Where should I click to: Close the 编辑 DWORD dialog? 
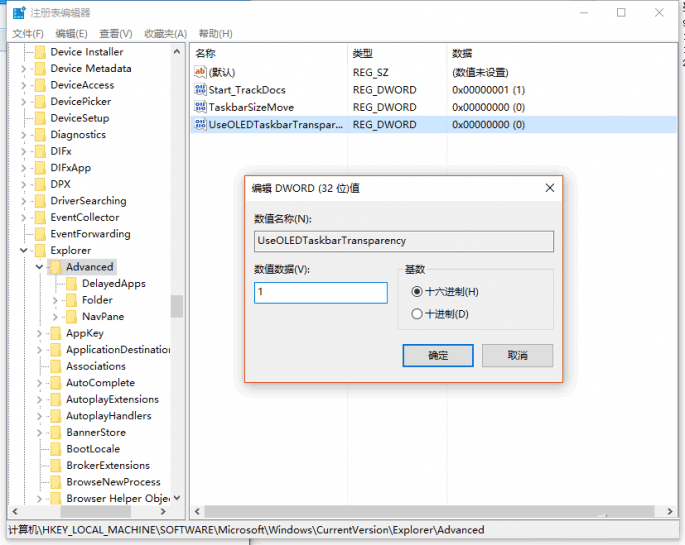point(550,188)
